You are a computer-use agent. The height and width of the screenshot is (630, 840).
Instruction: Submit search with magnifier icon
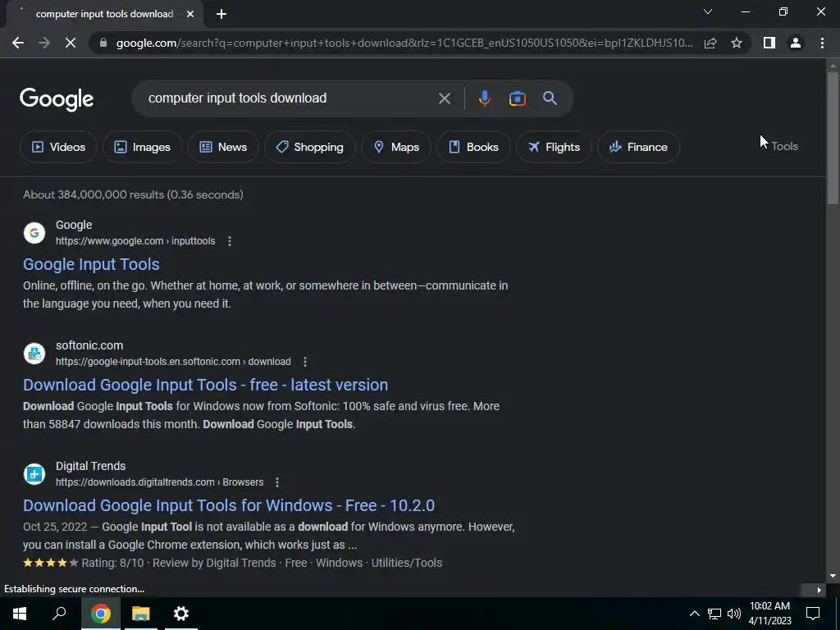pyautogui.click(x=550, y=98)
